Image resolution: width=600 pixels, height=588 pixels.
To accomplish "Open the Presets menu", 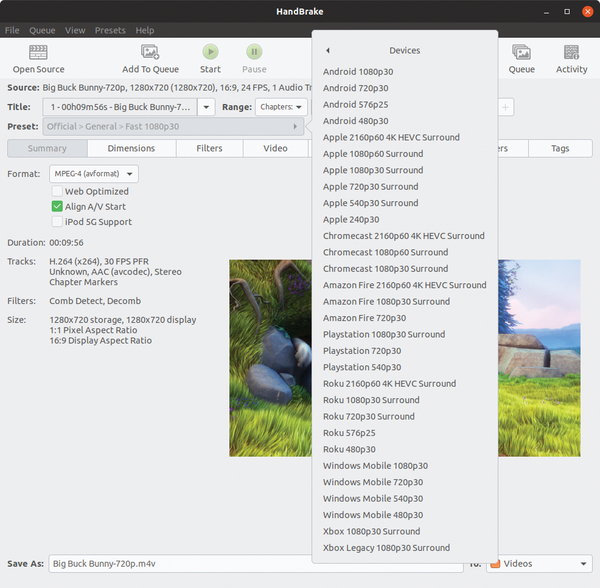I will (x=110, y=30).
